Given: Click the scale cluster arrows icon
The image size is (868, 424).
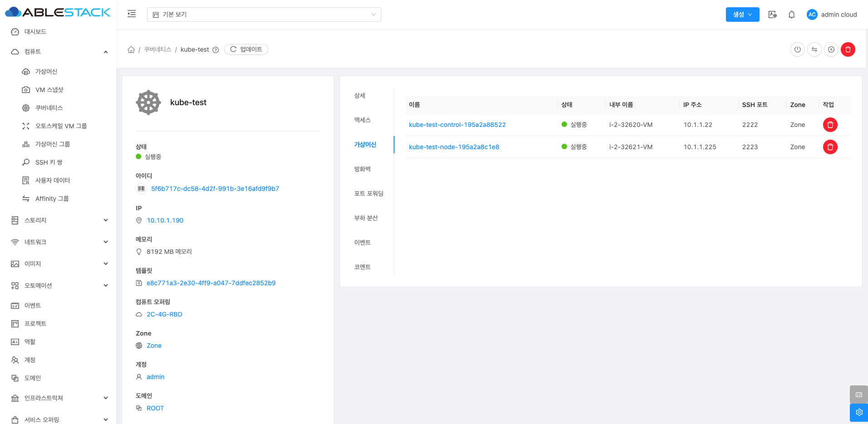Looking at the screenshot, I should pos(814,49).
